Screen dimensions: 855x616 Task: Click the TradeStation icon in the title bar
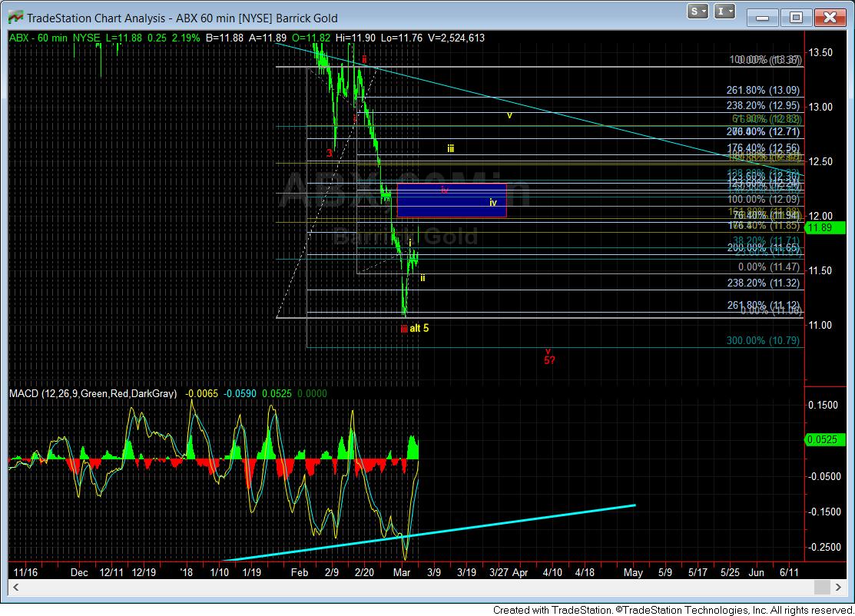[x=15, y=18]
